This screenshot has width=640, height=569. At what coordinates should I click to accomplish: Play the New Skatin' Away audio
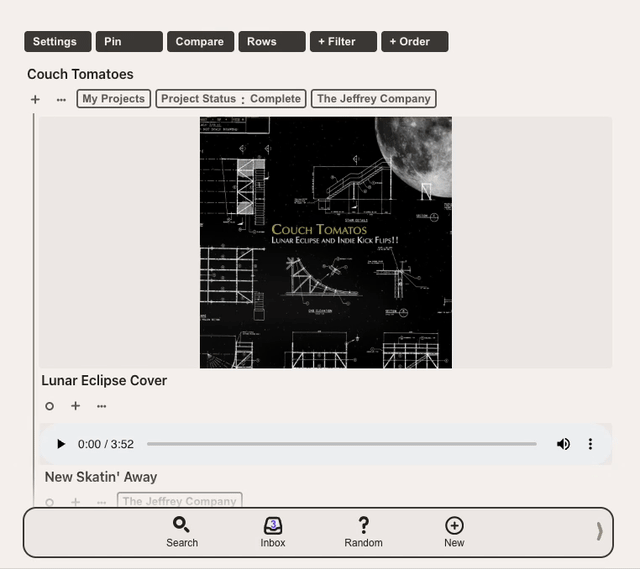point(61,444)
